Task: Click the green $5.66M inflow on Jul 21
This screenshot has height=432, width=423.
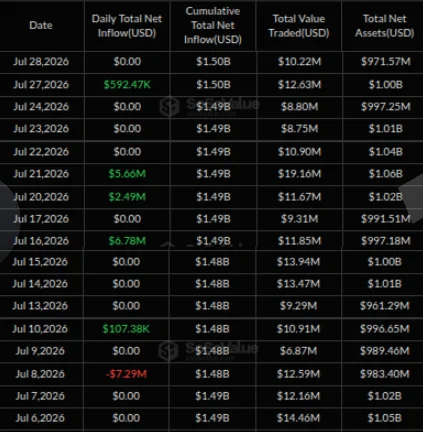Action: click(x=127, y=174)
